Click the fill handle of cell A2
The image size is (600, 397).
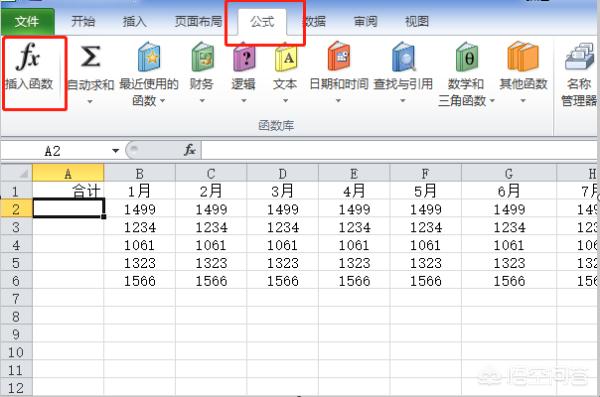[x=104, y=217]
